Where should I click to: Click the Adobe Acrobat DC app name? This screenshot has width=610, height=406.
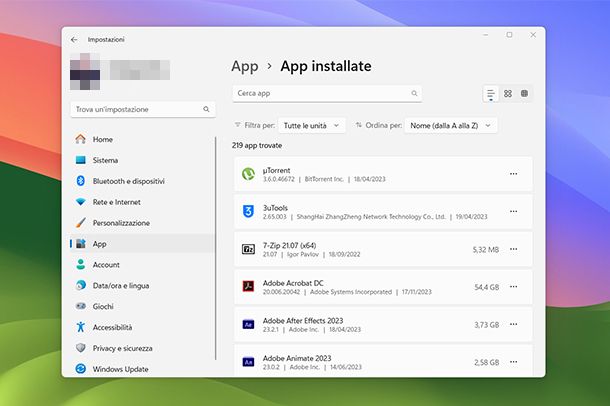coord(293,283)
